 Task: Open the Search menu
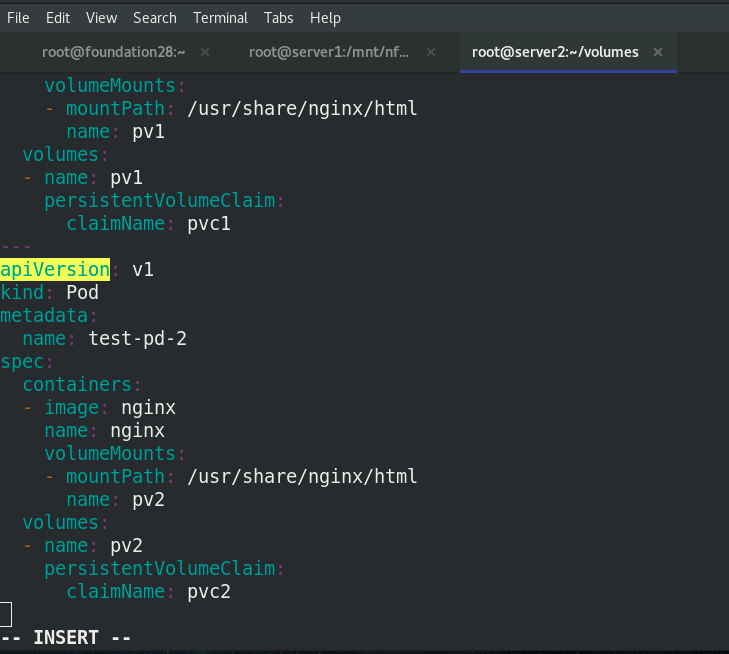click(x=155, y=18)
